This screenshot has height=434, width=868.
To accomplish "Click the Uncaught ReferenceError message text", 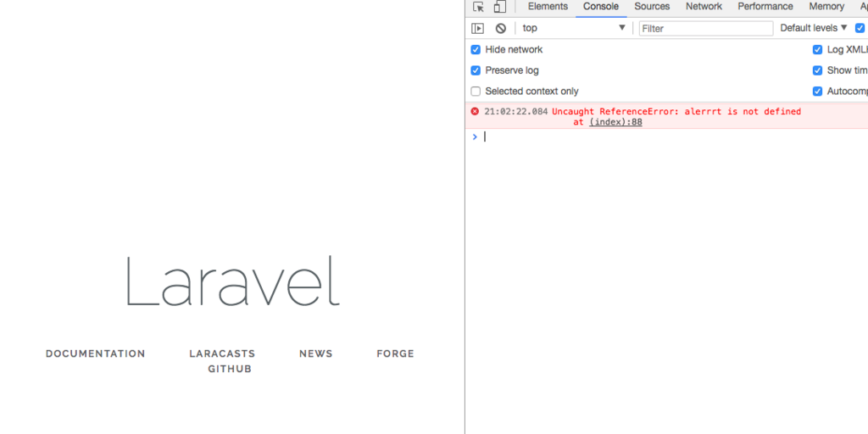I will tap(676, 112).
